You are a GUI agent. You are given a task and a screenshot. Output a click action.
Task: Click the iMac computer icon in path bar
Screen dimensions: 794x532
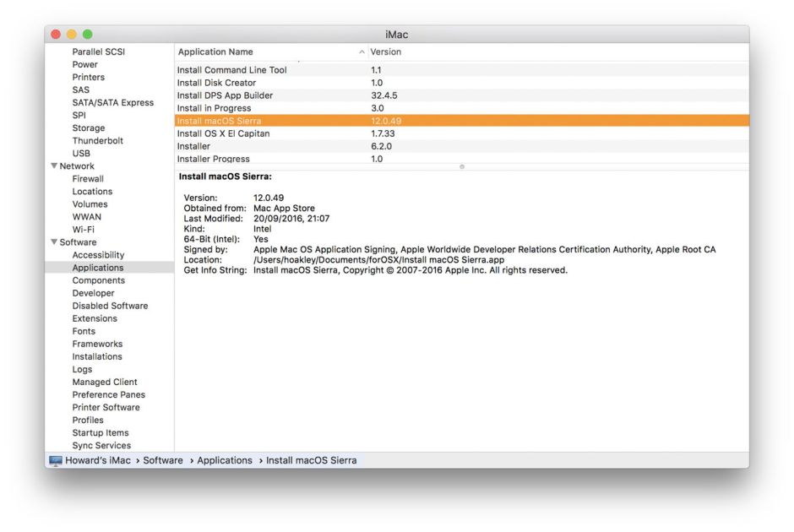[56, 461]
